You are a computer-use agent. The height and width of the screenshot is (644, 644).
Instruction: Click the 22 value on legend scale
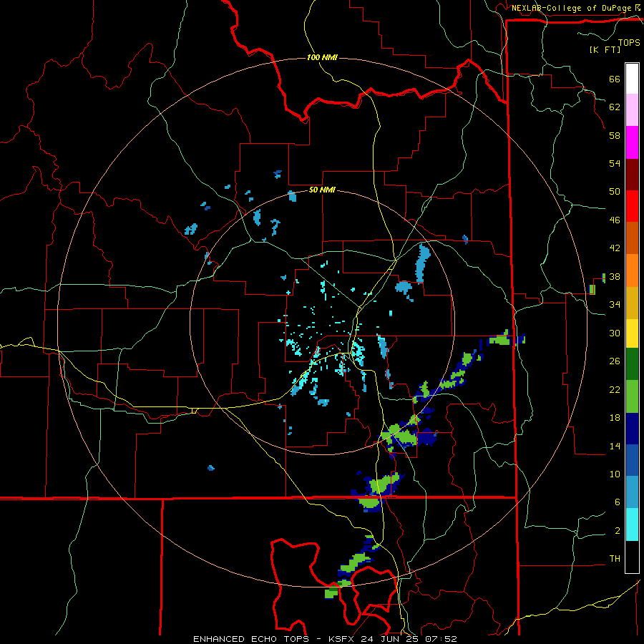click(x=615, y=389)
